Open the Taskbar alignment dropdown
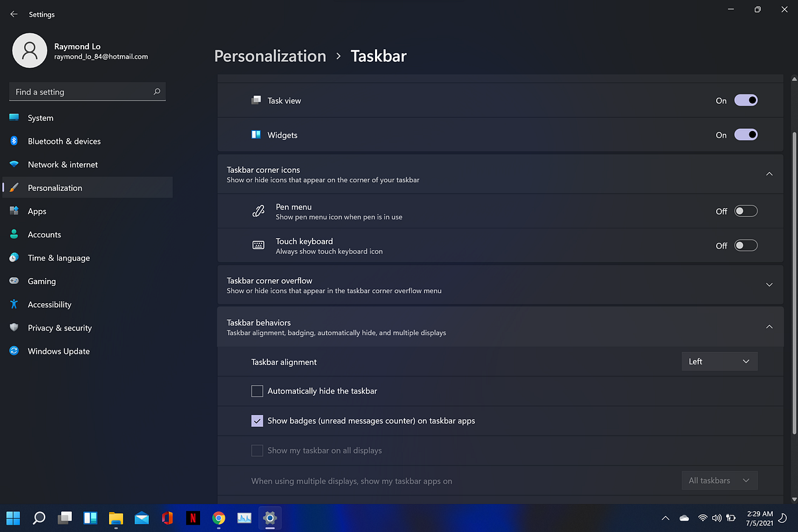Image resolution: width=798 pixels, height=532 pixels. [x=720, y=361]
